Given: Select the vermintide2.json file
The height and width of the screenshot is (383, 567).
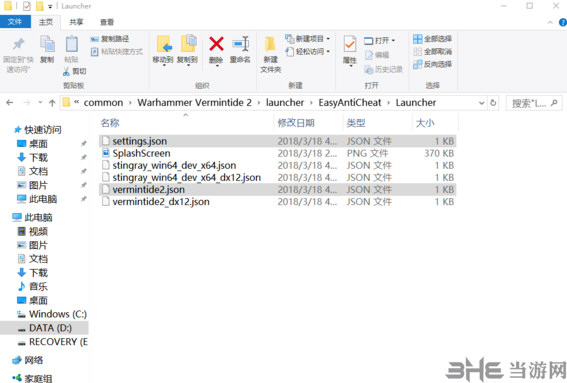Looking at the screenshot, I should [277, 190].
